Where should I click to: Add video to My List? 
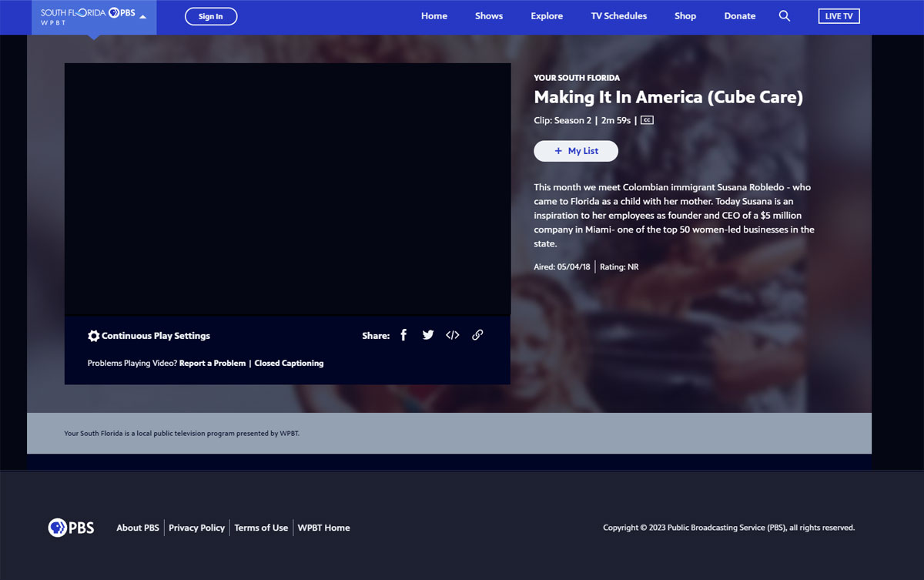point(576,151)
